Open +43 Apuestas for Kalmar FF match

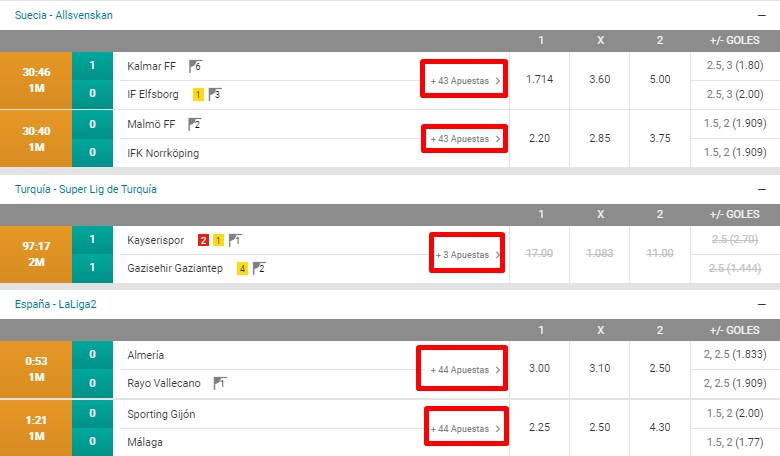click(x=465, y=81)
